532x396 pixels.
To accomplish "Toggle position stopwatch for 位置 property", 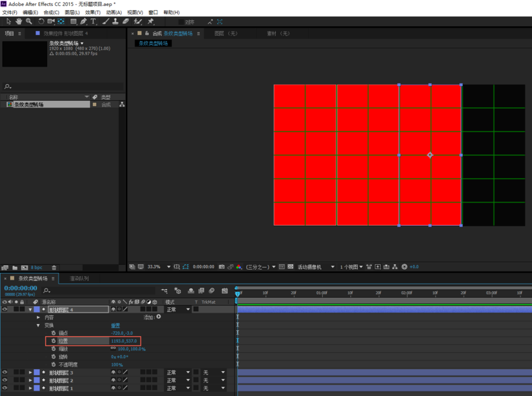I will pyautogui.click(x=53, y=341).
